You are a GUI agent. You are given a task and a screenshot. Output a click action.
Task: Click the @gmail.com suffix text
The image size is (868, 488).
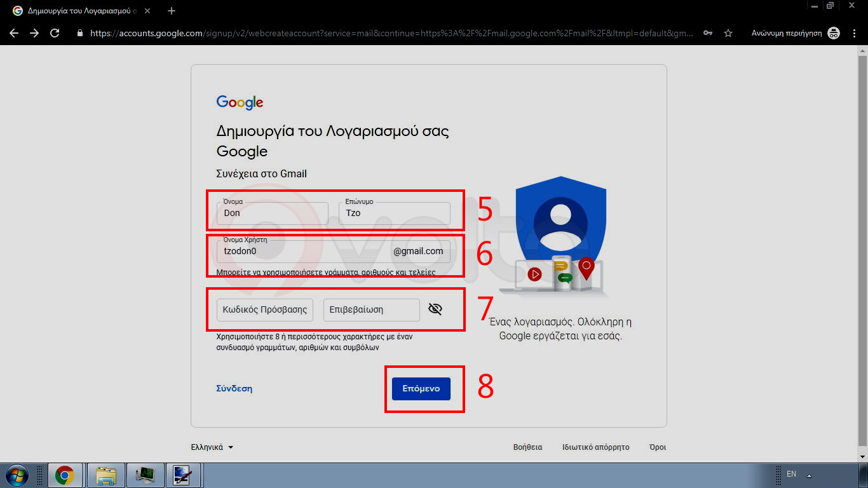(x=418, y=251)
